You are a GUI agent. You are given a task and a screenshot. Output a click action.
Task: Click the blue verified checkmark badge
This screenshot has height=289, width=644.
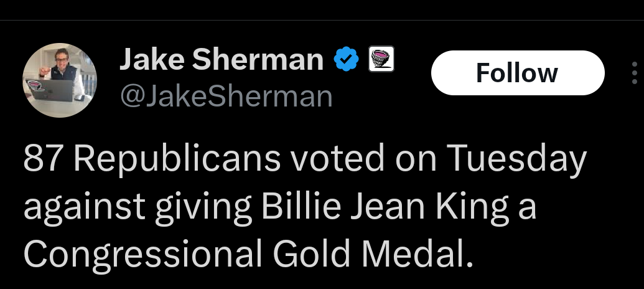[346, 59]
